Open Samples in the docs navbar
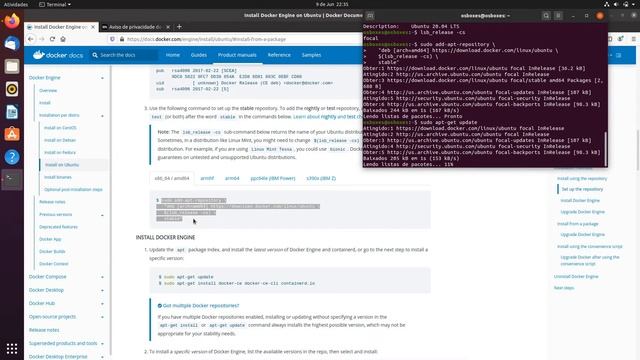 tap(311, 55)
